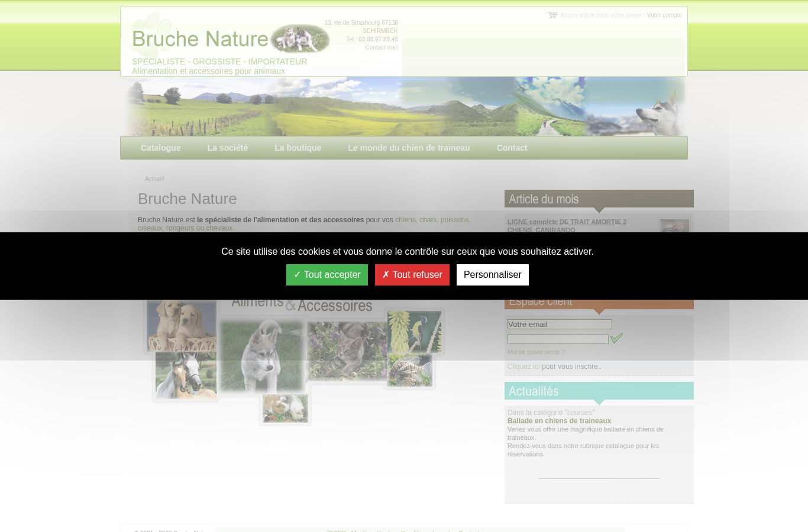Click the guinea pig photo
Screen dimensions: 808x532
(285, 408)
